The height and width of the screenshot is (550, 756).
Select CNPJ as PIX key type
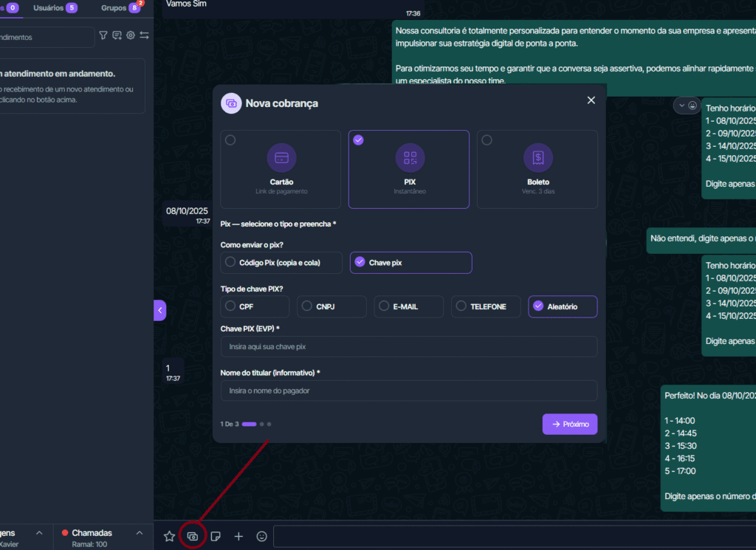(x=331, y=306)
